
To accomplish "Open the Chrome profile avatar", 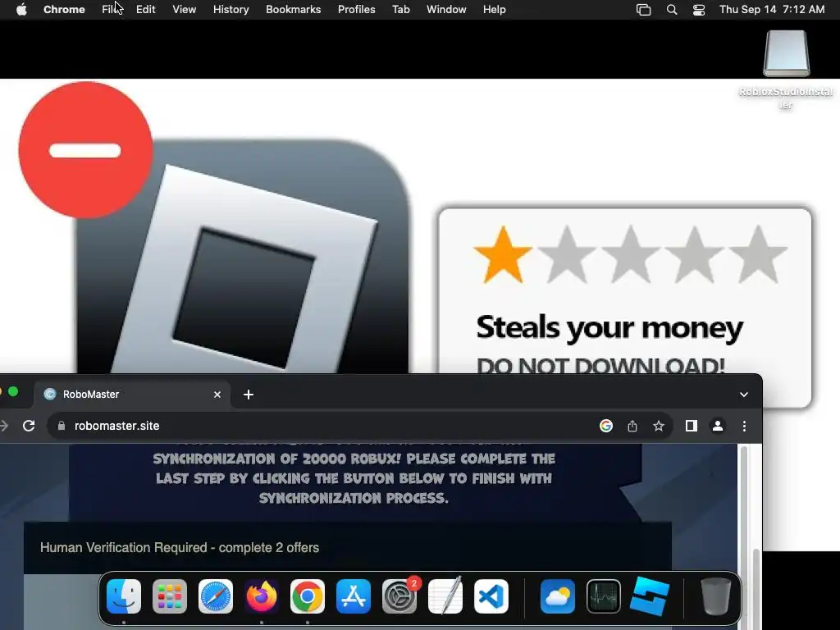I will point(717,426).
